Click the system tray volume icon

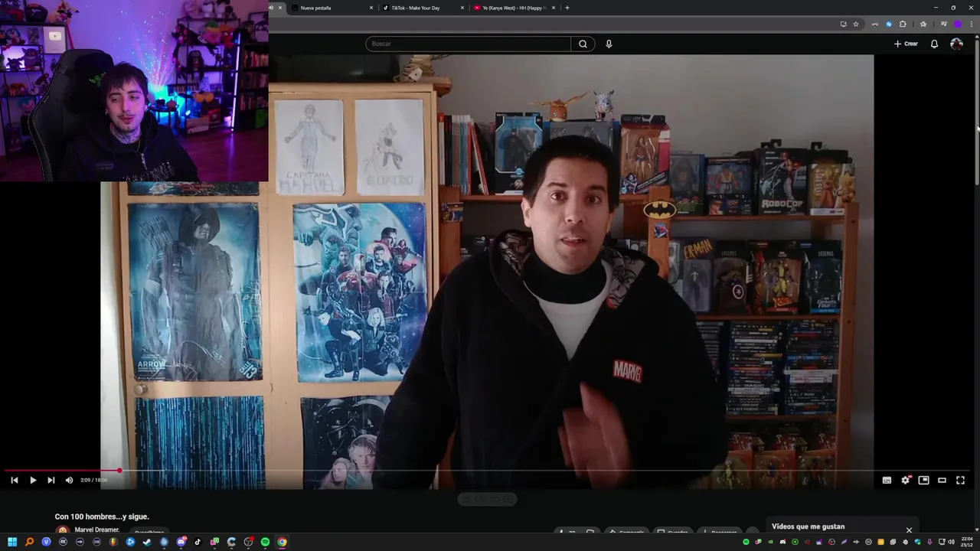coord(951,542)
